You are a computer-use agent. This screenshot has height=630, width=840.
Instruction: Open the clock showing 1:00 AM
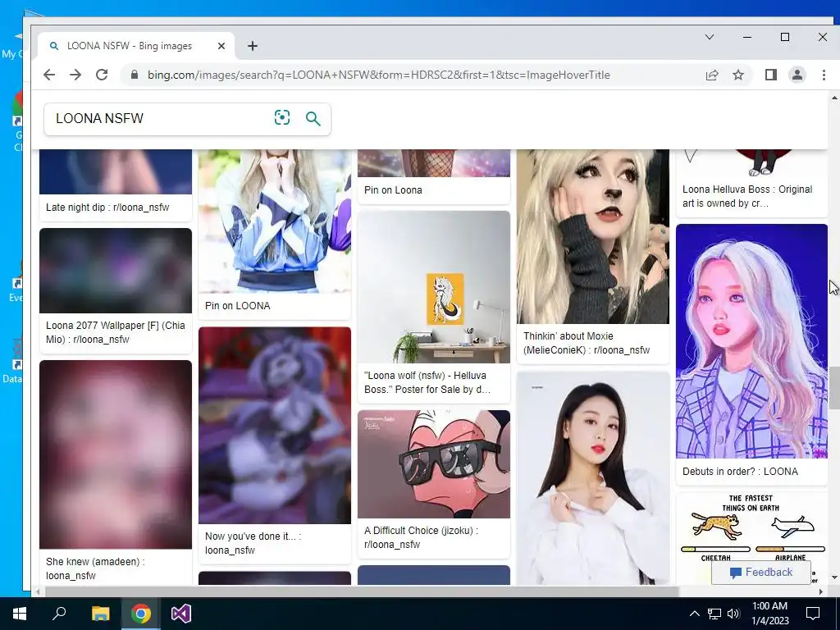(769, 614)
